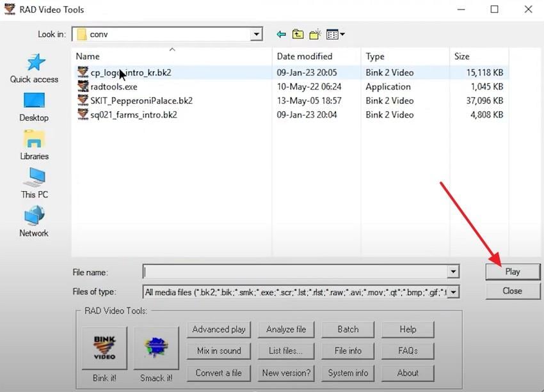Click the System info button

[348, 373]
